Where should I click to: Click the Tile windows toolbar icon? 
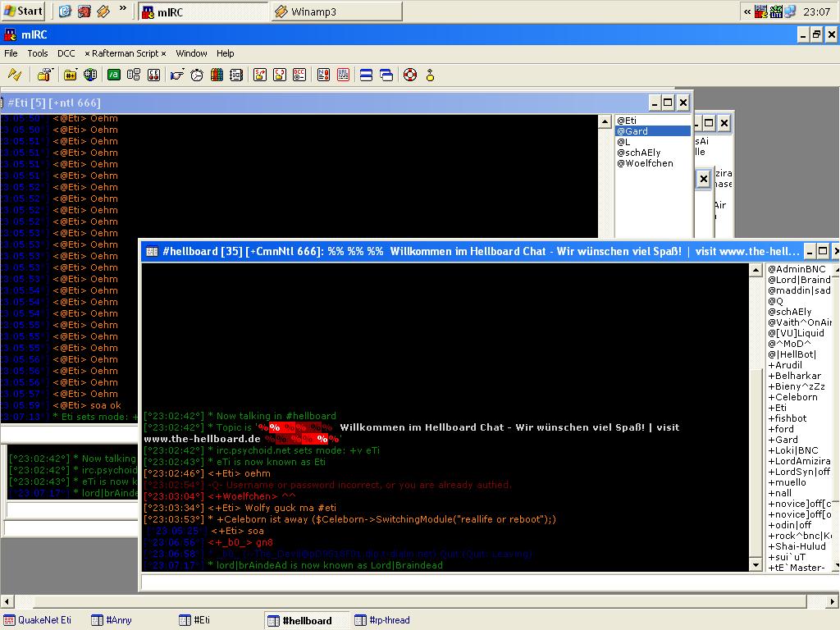pyautogui.click(x=366, y=75)
